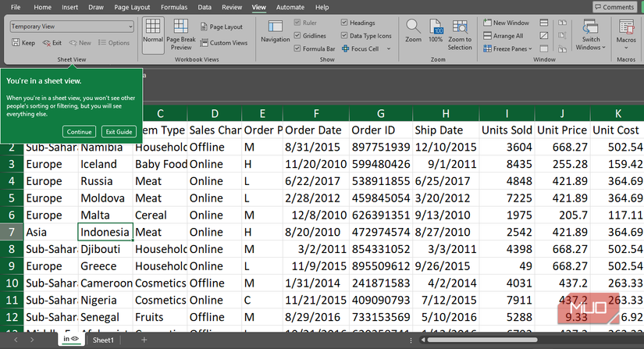The height and width of the screenshot is (349, 644).
Task: Click Arrange All windows
Action: click(x=503, y=36)
